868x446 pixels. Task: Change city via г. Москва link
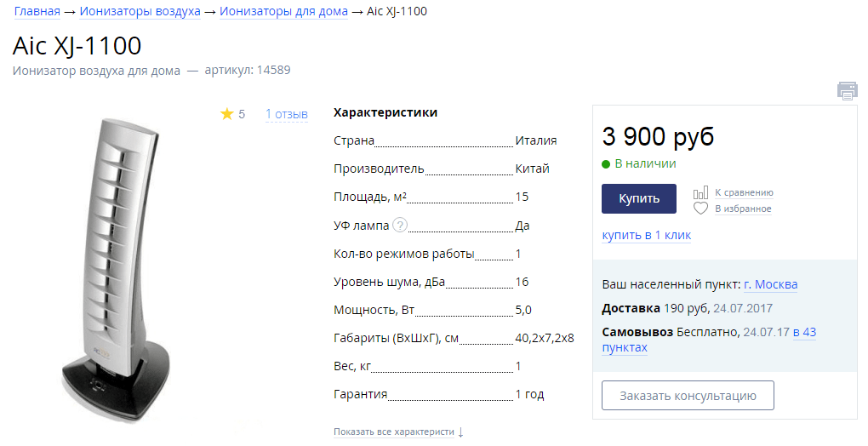point(771,284)
